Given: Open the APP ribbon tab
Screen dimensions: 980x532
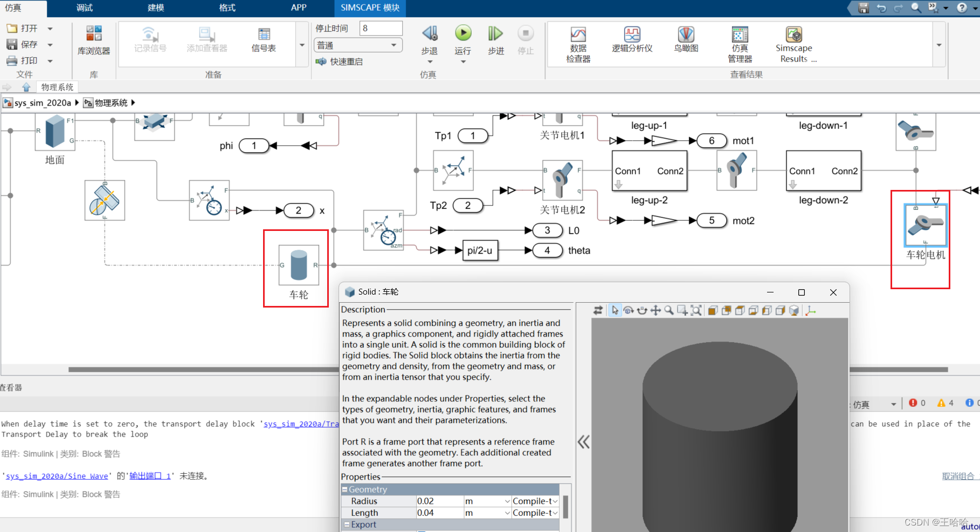Looking at the screenshot, I should [x=299, y=8].
